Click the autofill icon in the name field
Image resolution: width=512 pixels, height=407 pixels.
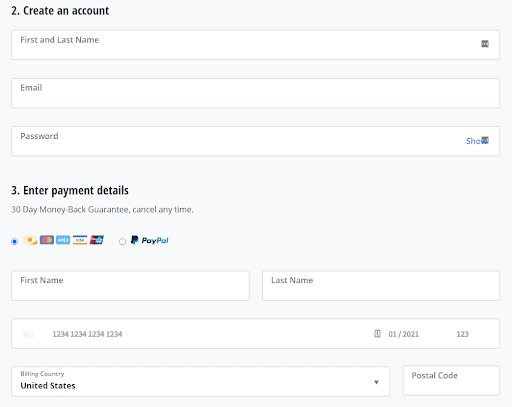click(x=485, y=44)
